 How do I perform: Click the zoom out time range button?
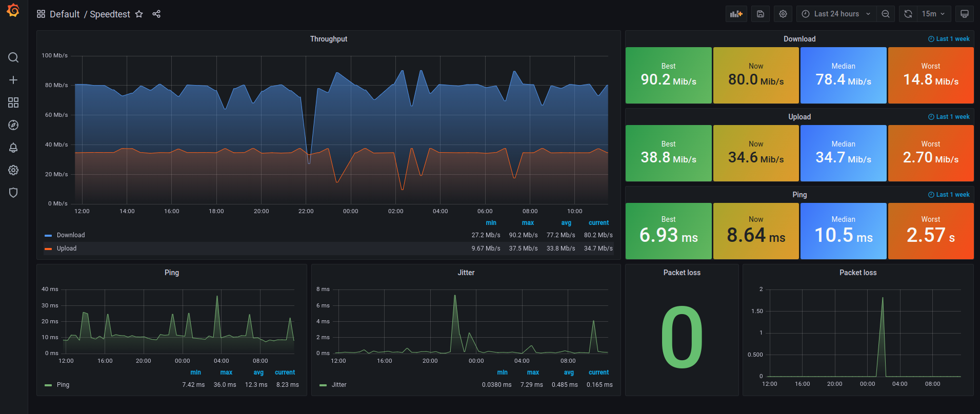(886, 14)
